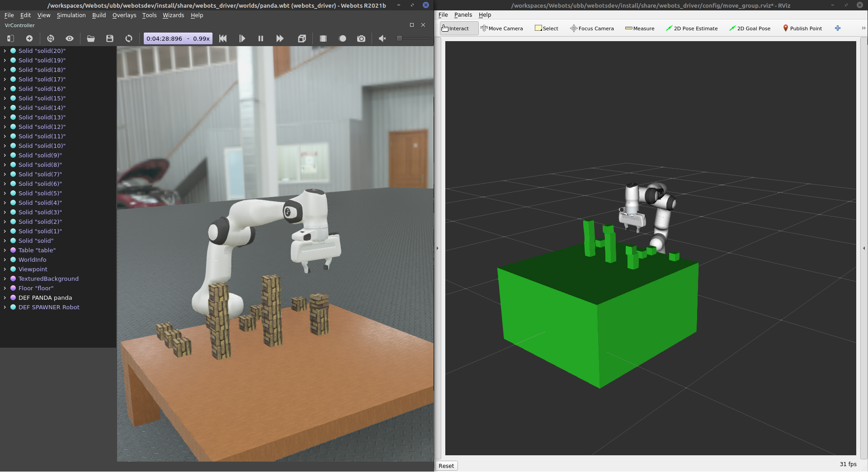Pause the running simulation
The height and width of the screenshot is (472, 868).
point(261,39)
